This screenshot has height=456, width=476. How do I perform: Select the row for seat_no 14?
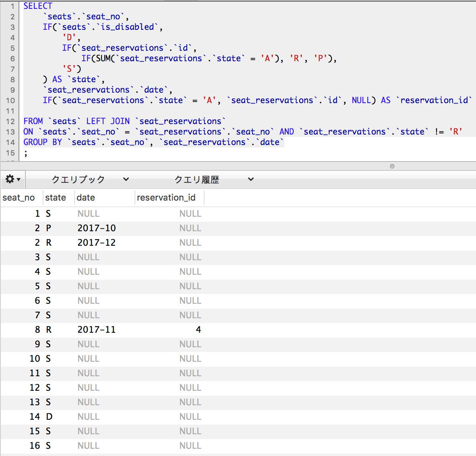(x=35, y=417)
